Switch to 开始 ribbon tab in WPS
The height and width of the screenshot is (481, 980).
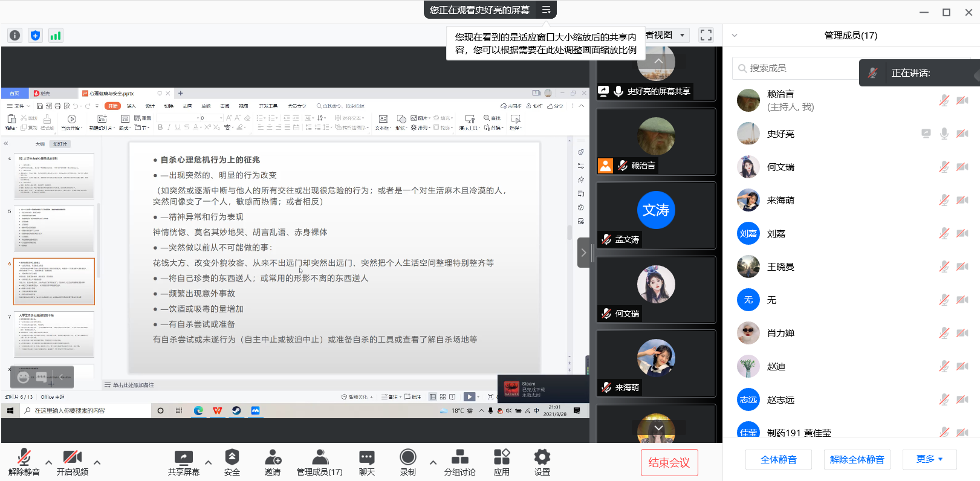click(x=113, y=106)
